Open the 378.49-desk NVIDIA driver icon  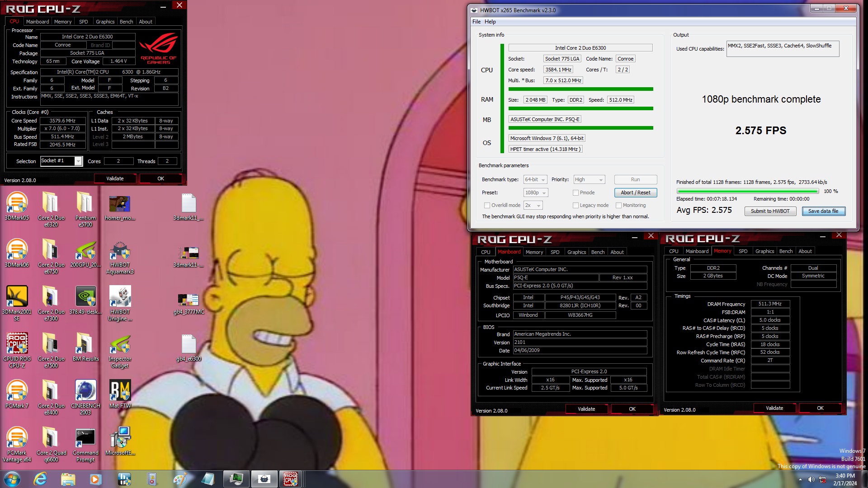coord(85,300)
